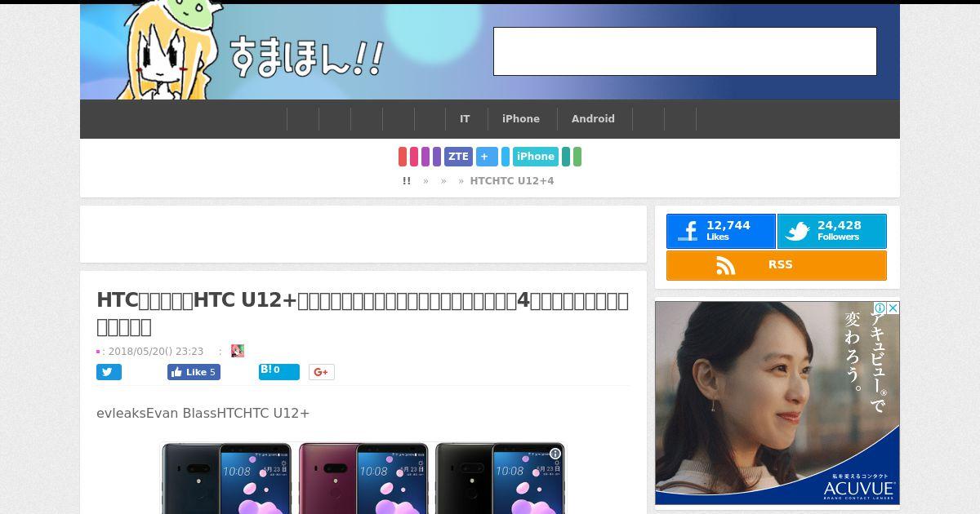Click the pink tag chip

(414, 157)
